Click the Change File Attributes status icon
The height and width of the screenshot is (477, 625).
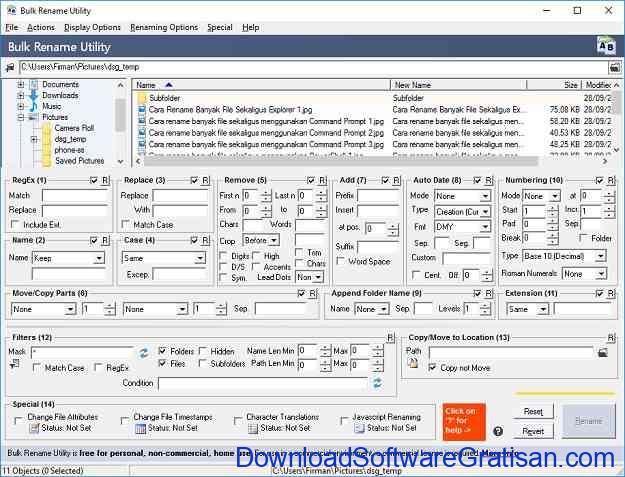pos(35,428)
